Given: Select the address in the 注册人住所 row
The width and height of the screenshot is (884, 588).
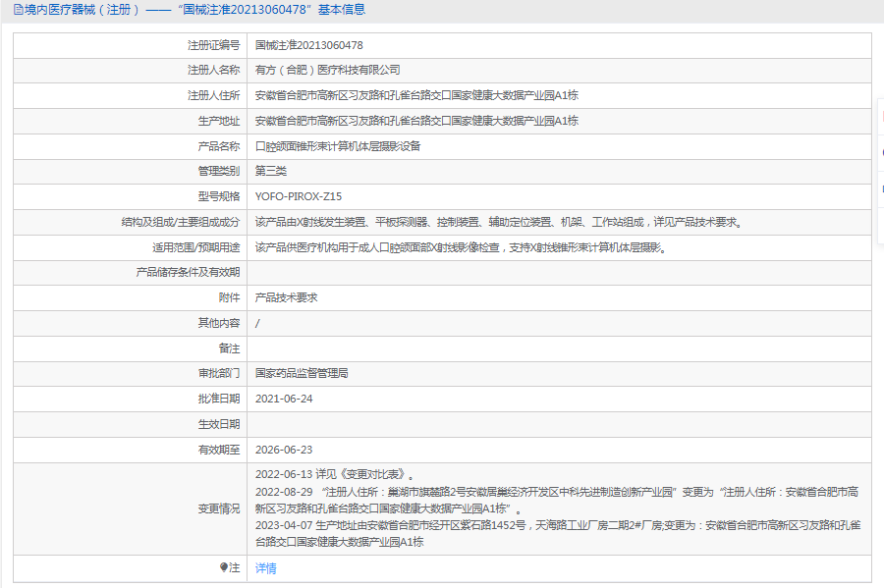Looking at the screenshot, I should click(x=416, y=96).
